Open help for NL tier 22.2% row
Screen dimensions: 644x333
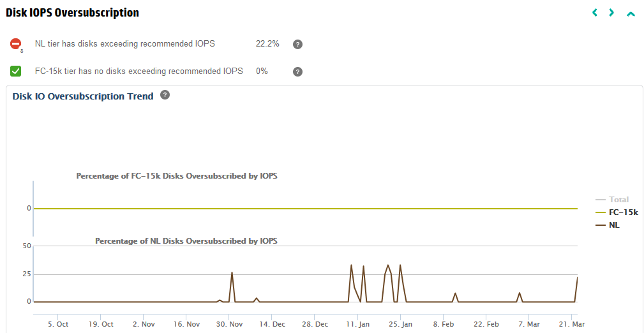pos(297,45)
